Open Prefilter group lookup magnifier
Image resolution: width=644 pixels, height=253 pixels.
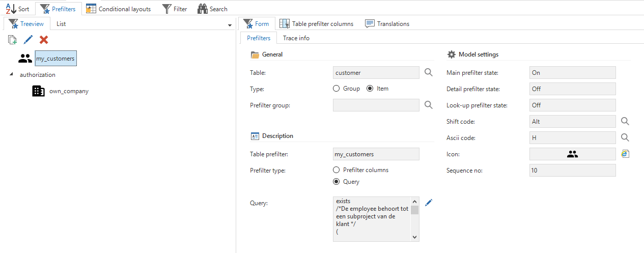[x=429, y=105]
